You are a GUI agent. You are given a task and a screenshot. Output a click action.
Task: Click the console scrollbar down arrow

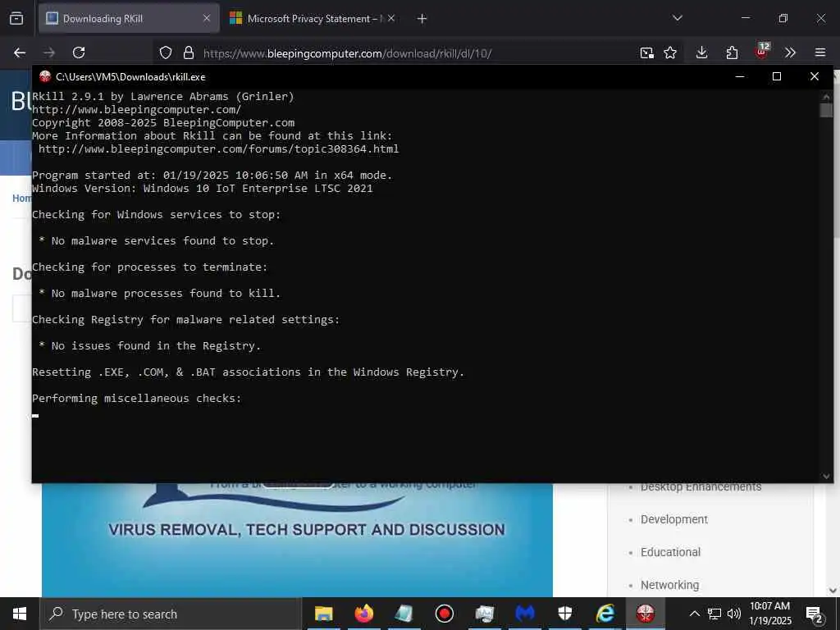(x=826, y=477)
